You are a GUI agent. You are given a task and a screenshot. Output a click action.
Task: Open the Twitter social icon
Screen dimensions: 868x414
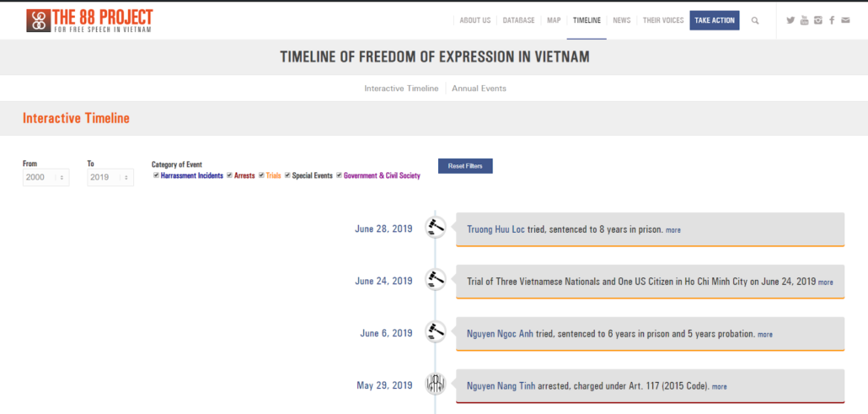coord(790,20)
